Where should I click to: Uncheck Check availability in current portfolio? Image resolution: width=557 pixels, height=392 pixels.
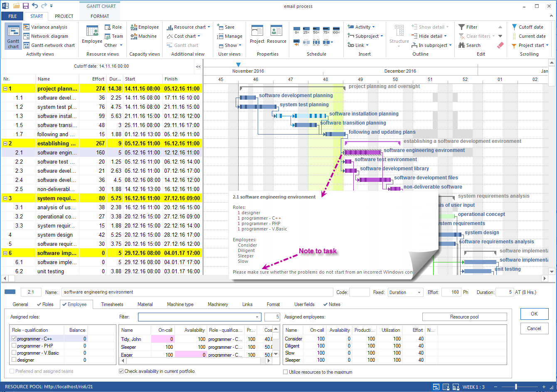pyautogui.click(x=121, y=371)
